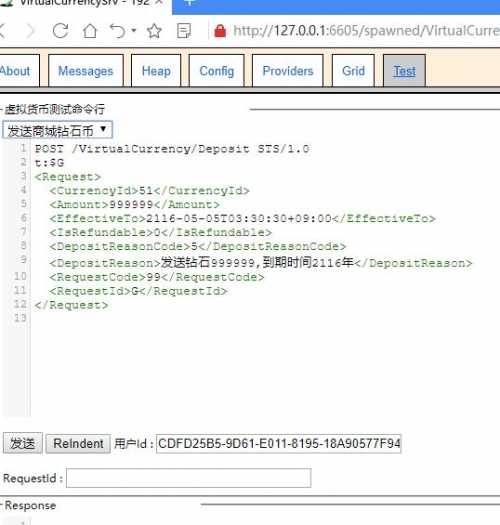Open reader mode page icon
500x525 pixels.
click(x=184, y=31)
